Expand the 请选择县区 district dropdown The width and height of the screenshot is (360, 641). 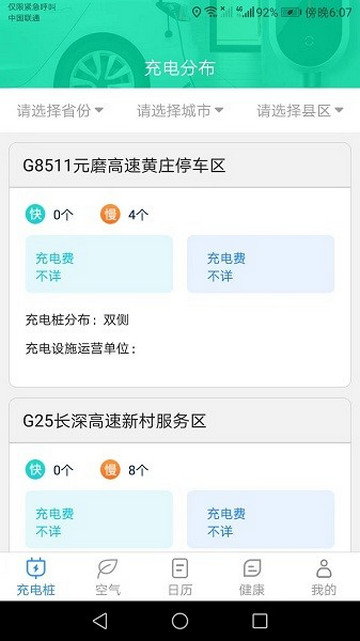tap(300, 110)
